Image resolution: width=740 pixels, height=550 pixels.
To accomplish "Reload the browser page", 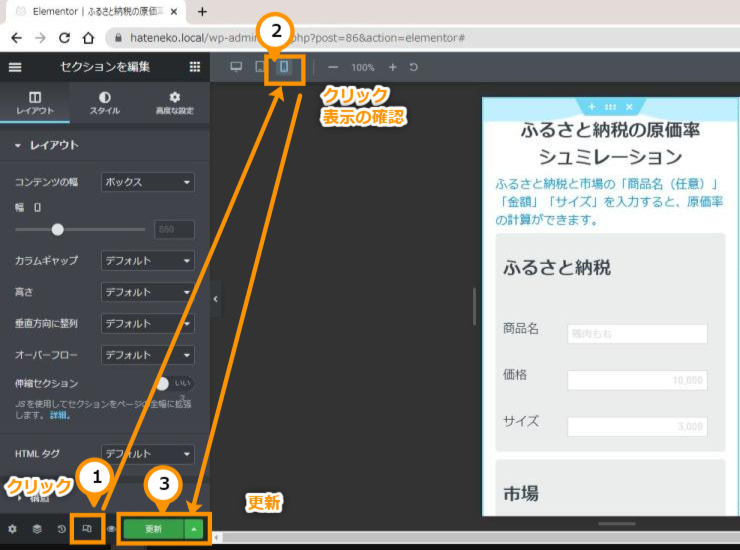I will (x=64, y=38).
